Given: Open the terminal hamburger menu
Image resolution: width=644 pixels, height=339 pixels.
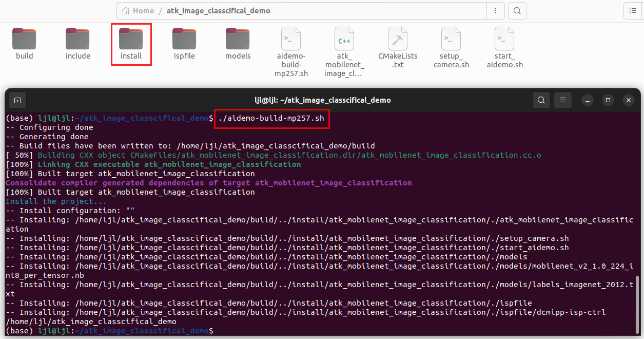Looking at the screenshot, I should click(x=563, y=100).
